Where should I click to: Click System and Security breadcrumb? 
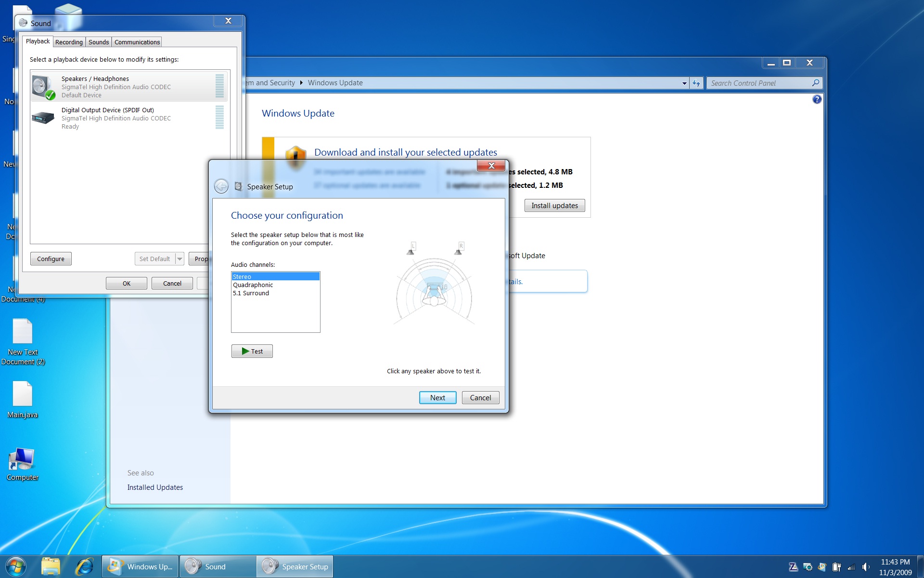(x=270, y=83)
